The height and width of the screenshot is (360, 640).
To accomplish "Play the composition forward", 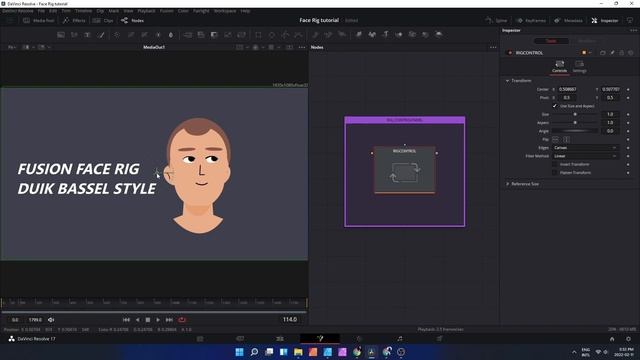I will tap(158, 320).
